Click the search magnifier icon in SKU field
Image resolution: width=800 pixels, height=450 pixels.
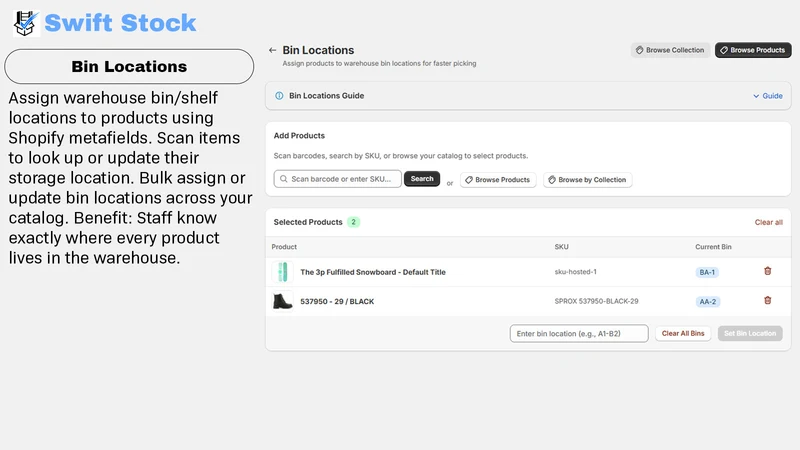pyautogui.click(x=284, y=179)
